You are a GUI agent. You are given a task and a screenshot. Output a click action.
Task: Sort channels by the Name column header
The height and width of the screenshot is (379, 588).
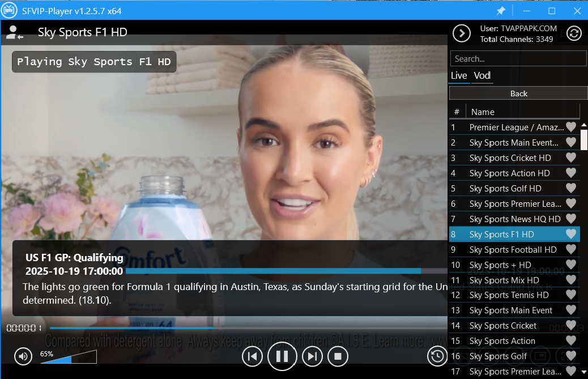coord(522,112)
